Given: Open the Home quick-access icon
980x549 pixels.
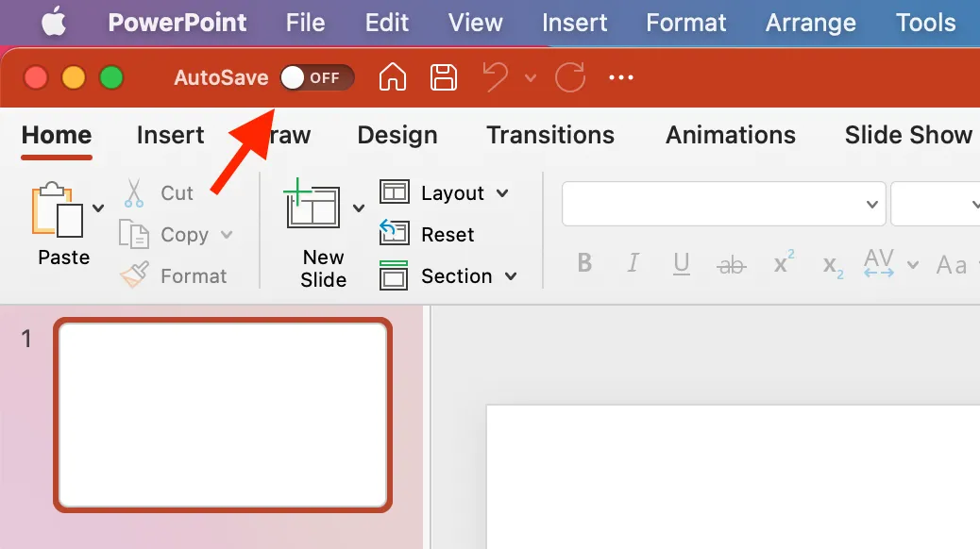Looking at the screenshot, I should pos(392,77).
